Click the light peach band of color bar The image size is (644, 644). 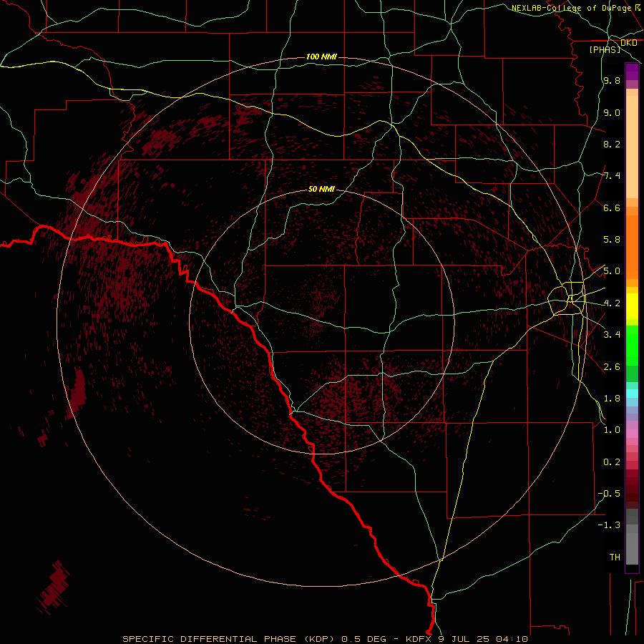[632, 147]
